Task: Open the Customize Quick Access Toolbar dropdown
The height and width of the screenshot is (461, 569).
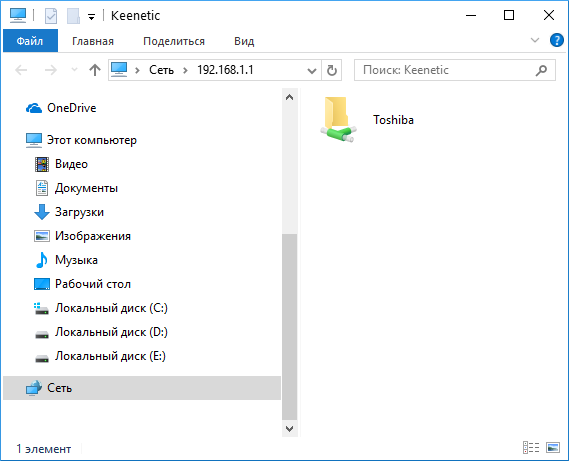Action: click(x=91, y=16)
